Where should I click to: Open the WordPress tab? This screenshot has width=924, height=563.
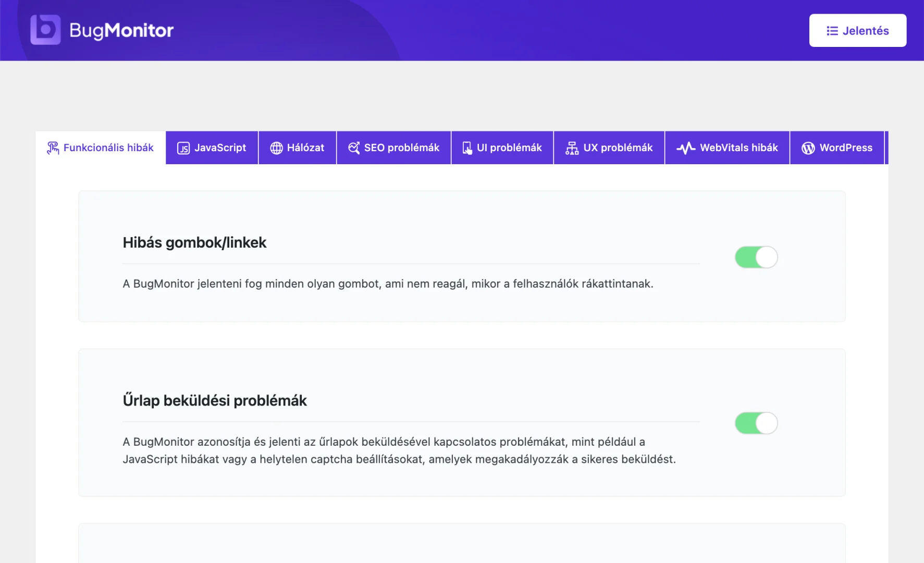point(837,148)
